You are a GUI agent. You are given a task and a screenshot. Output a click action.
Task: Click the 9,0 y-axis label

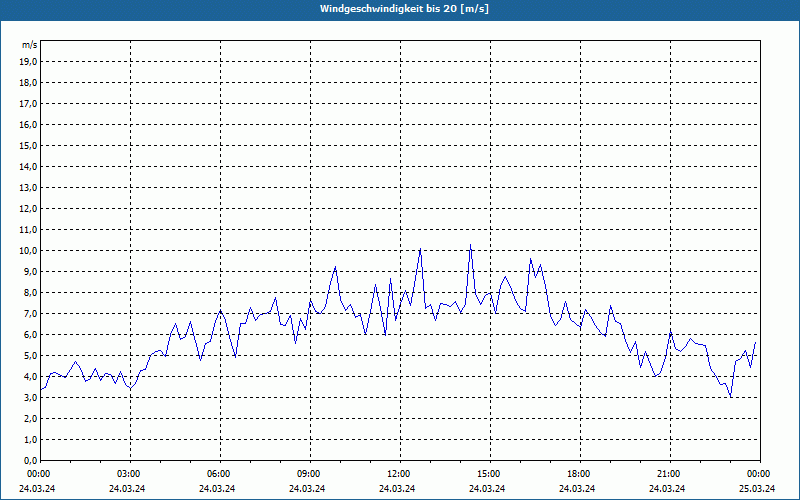[31, 271]
